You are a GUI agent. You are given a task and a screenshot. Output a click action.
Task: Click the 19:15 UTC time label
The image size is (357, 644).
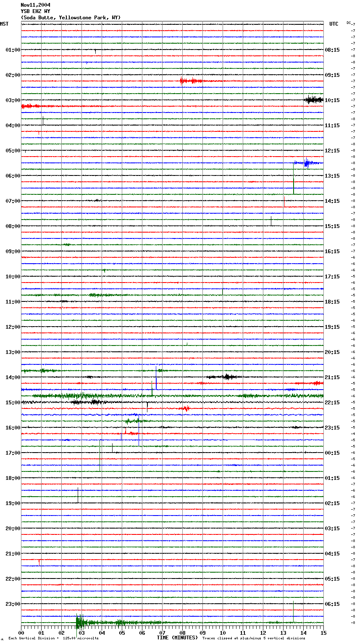(332, 327)
